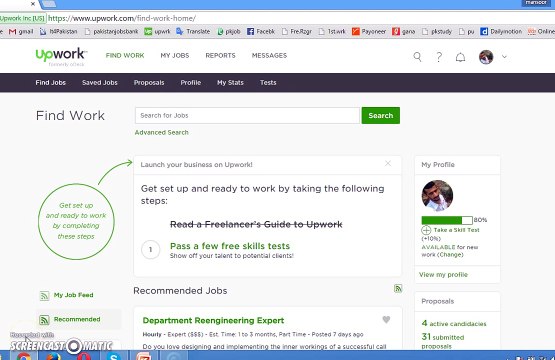Viewport: 555px width, 360px height.
Task: Save Department Reengineering Expert job with heart
Action: 386,319
